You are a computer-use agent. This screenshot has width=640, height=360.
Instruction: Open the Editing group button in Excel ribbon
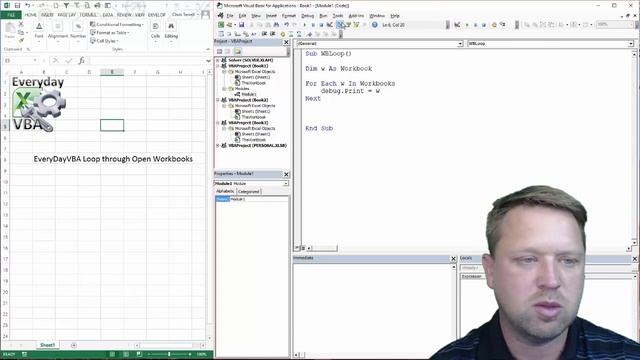point(171,31)
